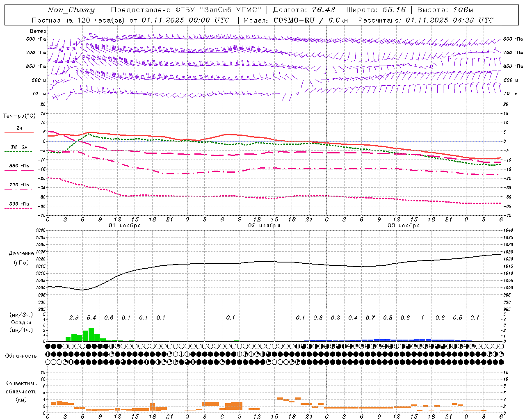Click the COSMO-RU model name
The width and height of the screenshot is (525, 420).
click(x=294, y=20)
